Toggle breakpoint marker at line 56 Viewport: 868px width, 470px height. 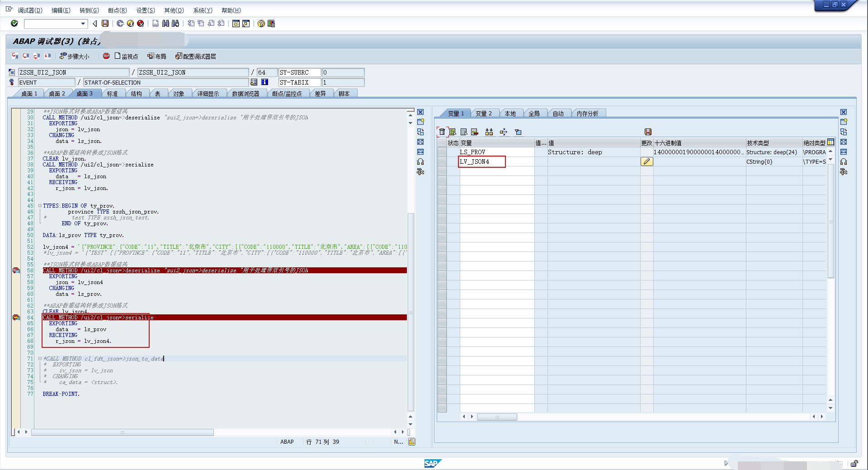(16, 271)
